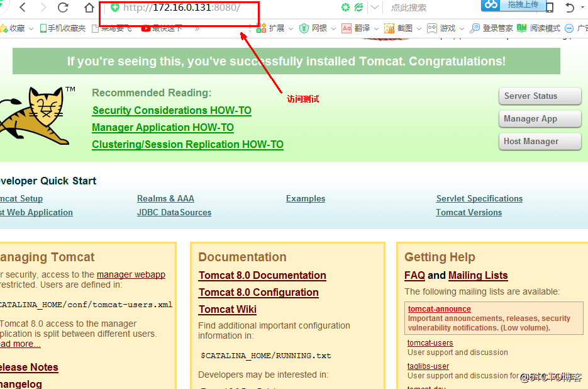588x389 pixels.
Task: Open the tomcat-users mailing list link
Action: pos(430,343)
